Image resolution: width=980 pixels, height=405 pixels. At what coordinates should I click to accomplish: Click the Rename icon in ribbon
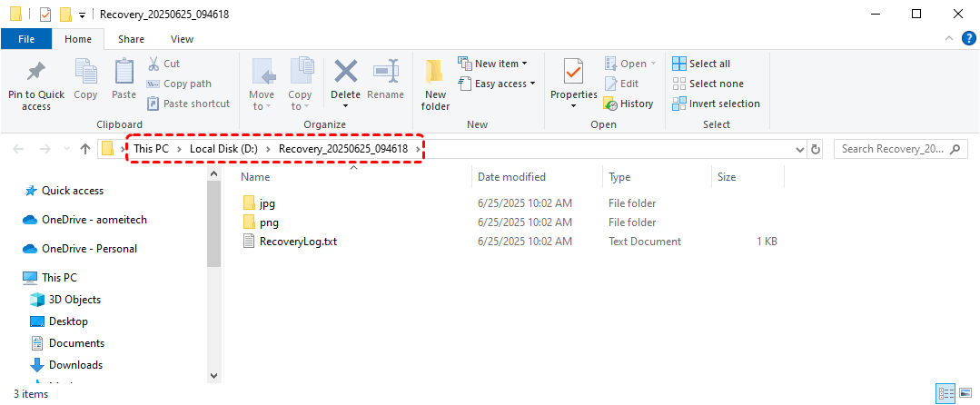coord(386,73)
